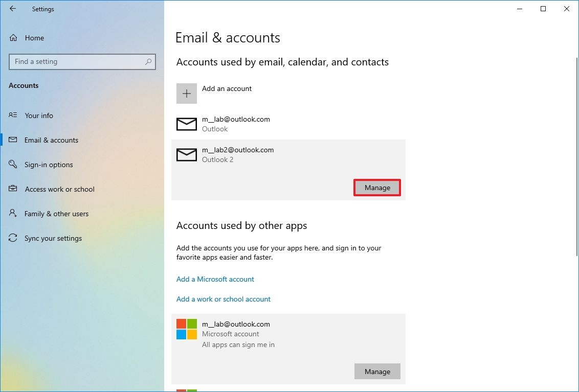Click the Sync your settings refresh icon
The height and width of the screenshot is (392, 579).
pos(12,238)
